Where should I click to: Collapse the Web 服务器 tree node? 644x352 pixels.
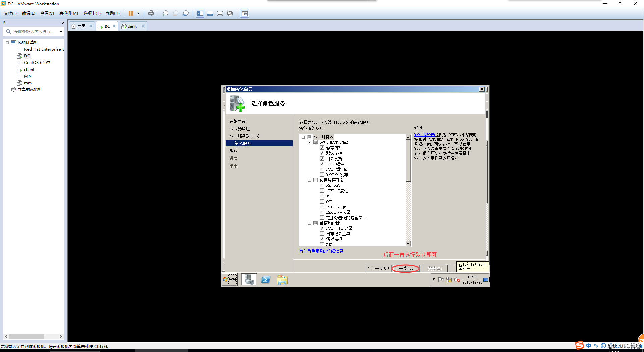303,137
